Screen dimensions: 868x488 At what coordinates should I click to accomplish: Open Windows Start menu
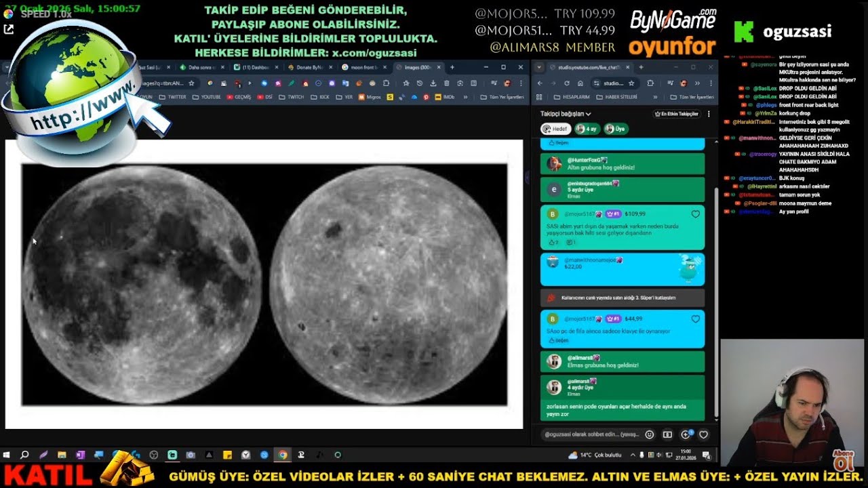tap(7, 455)
